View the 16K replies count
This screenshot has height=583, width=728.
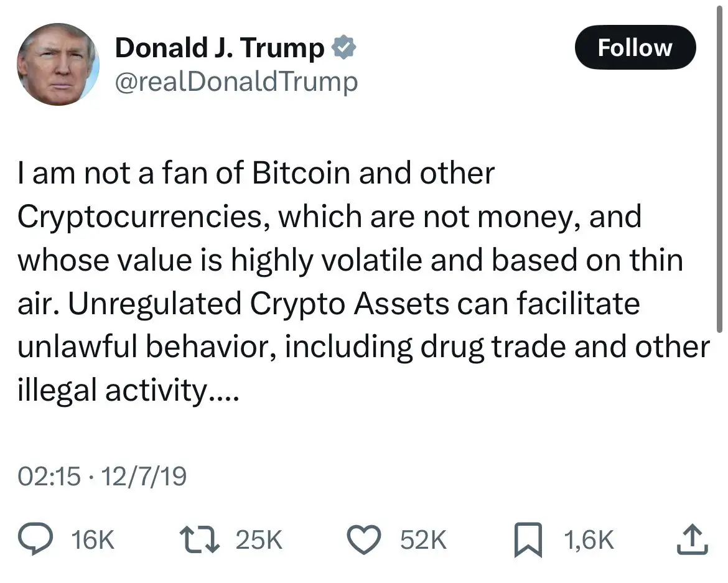[x=92, y=540]
